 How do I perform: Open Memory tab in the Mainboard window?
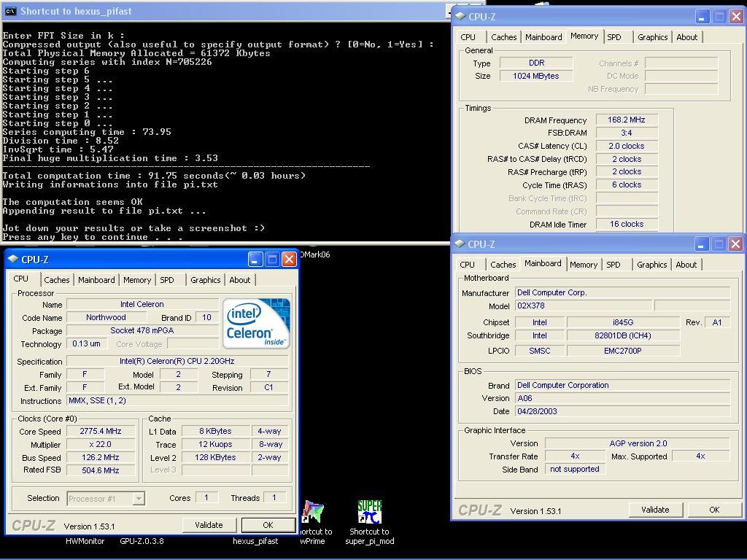[584, 265]
